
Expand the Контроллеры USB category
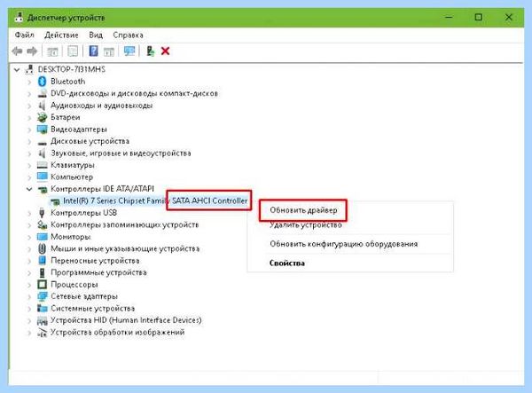(x=29, y=213)
